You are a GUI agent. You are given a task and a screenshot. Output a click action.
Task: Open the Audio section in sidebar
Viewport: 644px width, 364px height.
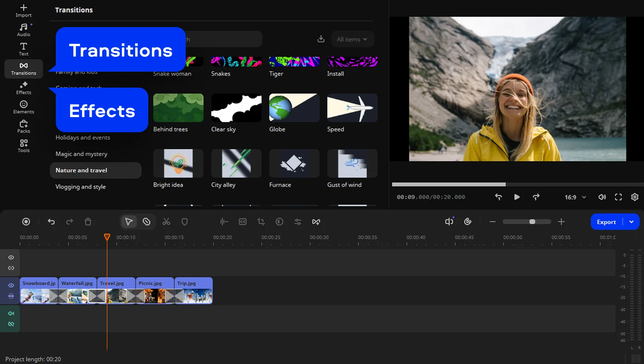[x=24, y=30]
